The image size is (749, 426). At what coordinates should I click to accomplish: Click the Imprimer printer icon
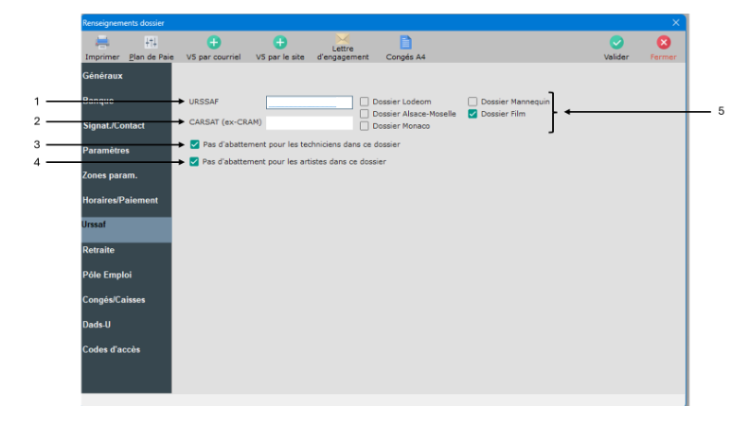102,43
